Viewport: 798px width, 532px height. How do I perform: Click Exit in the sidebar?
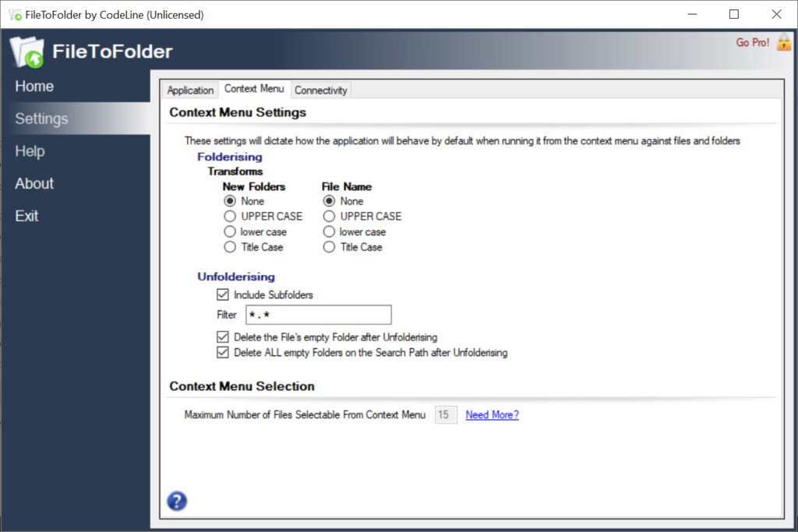pos(26,216)
